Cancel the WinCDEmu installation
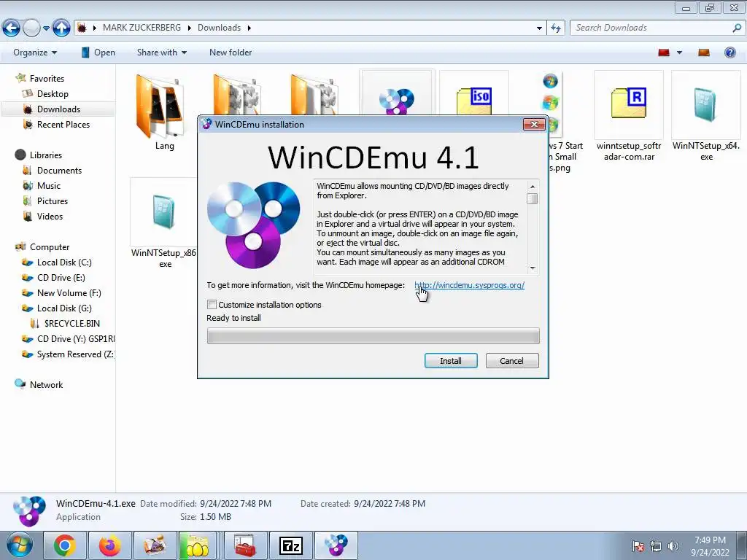747x560 pixels. (x=511, y=360)
